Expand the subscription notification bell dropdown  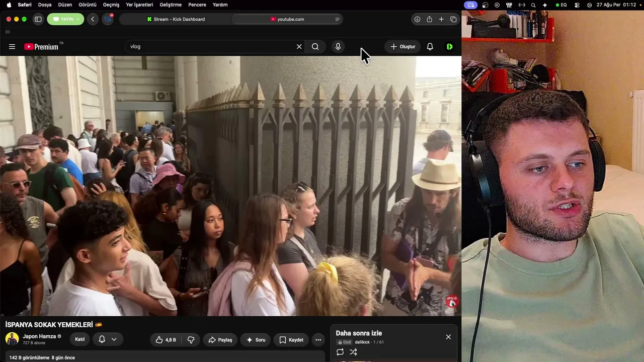(108, 340)
